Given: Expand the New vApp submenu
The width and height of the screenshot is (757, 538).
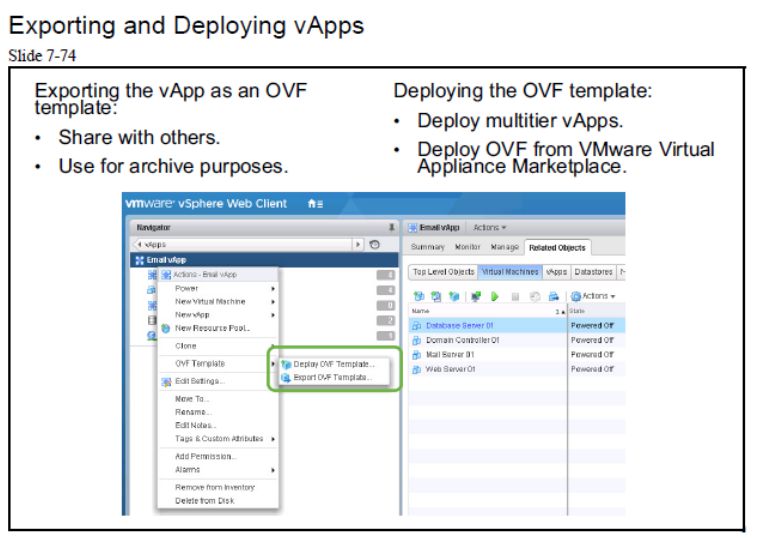Looking at the screenshot, I should 219,314.
